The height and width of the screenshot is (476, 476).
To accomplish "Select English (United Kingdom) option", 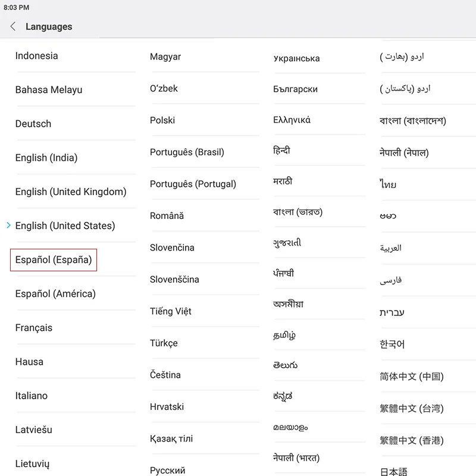I will pos(71,192).
